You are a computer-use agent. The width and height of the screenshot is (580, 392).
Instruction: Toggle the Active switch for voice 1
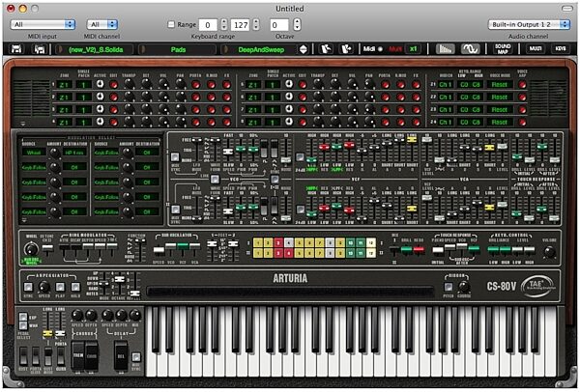pyautogui.click(x=100, y=84)
